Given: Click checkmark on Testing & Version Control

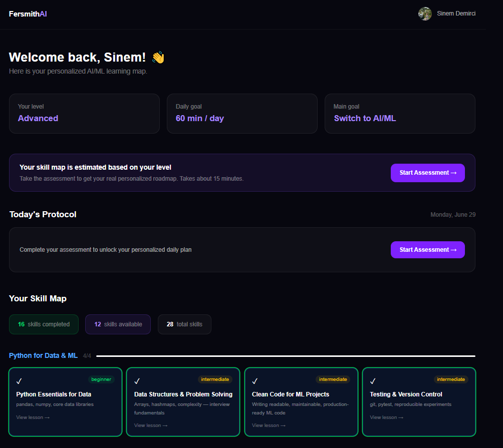Looking at the screenshot, I should [373, 381].
